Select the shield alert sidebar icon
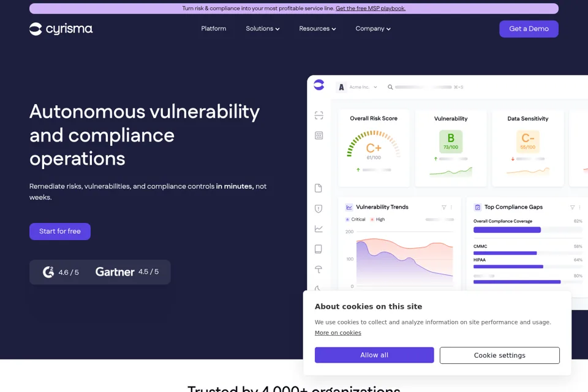 coord(318,209)
